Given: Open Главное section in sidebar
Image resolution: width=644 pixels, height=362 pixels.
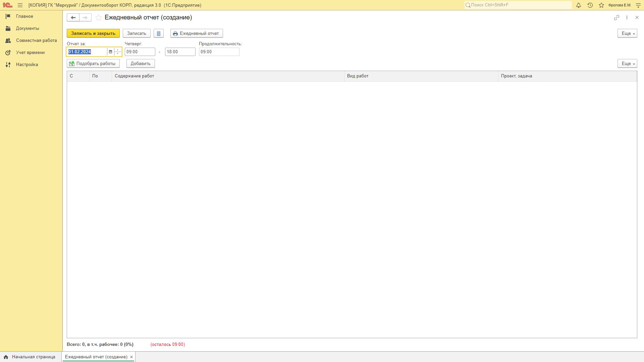Looking at the screenshot, I should pyautogui.click(x=31, y=16).
